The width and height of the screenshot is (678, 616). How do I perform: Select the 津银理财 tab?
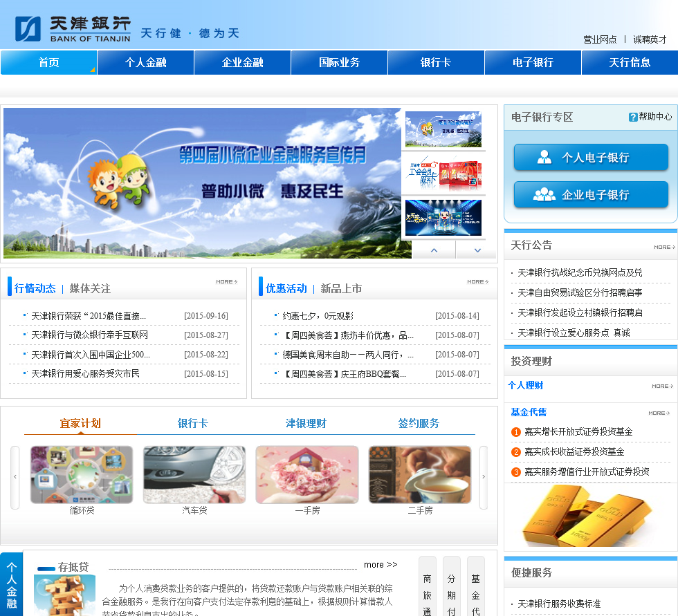click(306, 423)
